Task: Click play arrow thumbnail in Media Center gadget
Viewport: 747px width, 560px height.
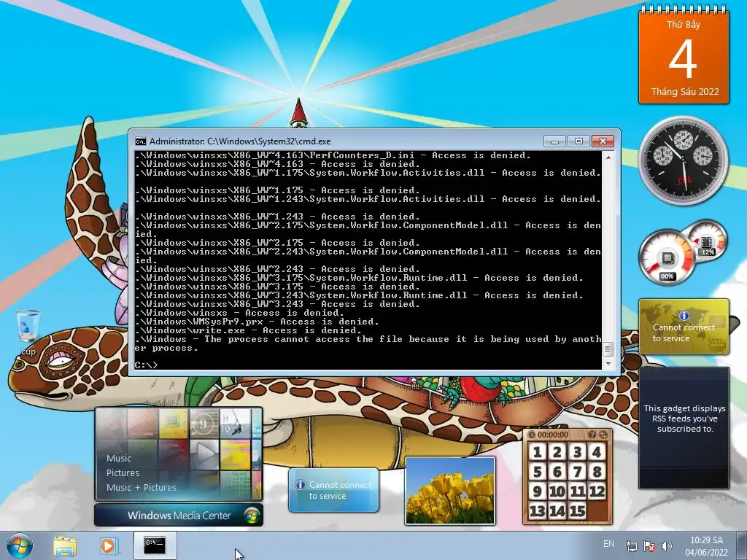Action: 205,454
